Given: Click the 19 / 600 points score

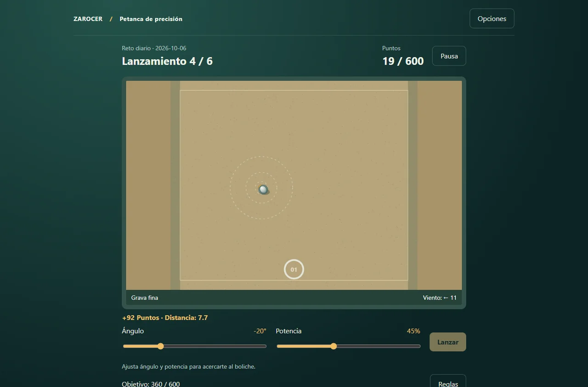Looking at the screenshot, I should pos(403,61).
